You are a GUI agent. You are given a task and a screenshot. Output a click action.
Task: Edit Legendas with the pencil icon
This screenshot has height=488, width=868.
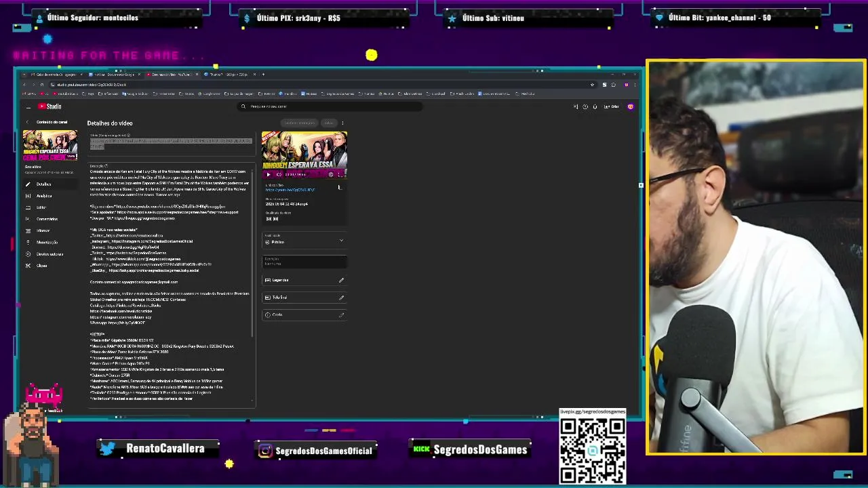pos(341,280)
